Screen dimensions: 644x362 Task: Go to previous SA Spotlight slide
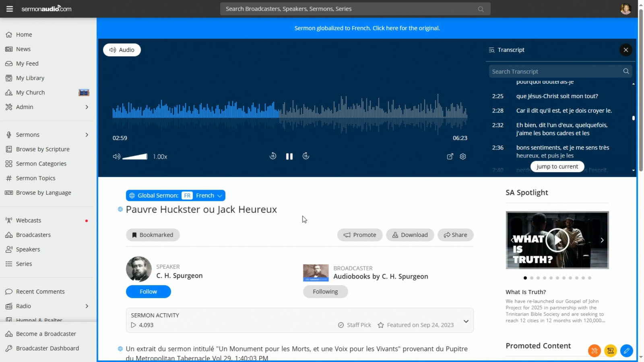click(512, 240)
